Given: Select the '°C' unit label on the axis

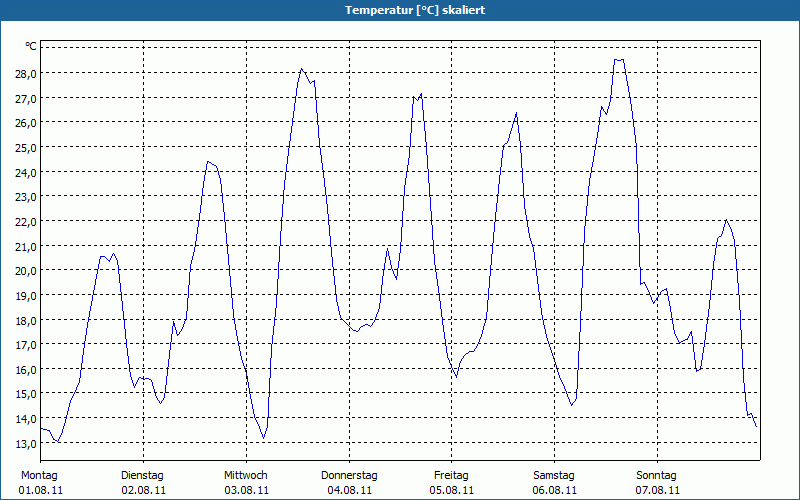Looking at the screenshot, I should pyautogui.click(x=31, y=46).
